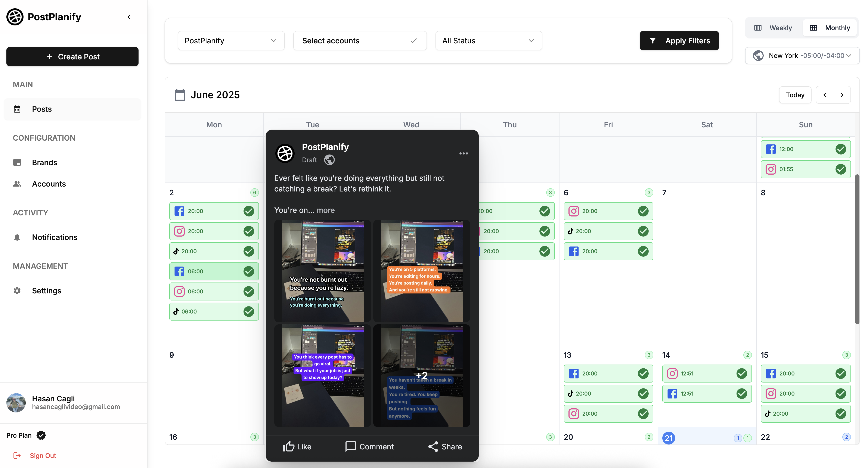Image resolution: width=868 pixels, height=468 pixels.
Task: Click the highlighted day 21 marker
Action: pyautogui.click(x=669, y=438)
